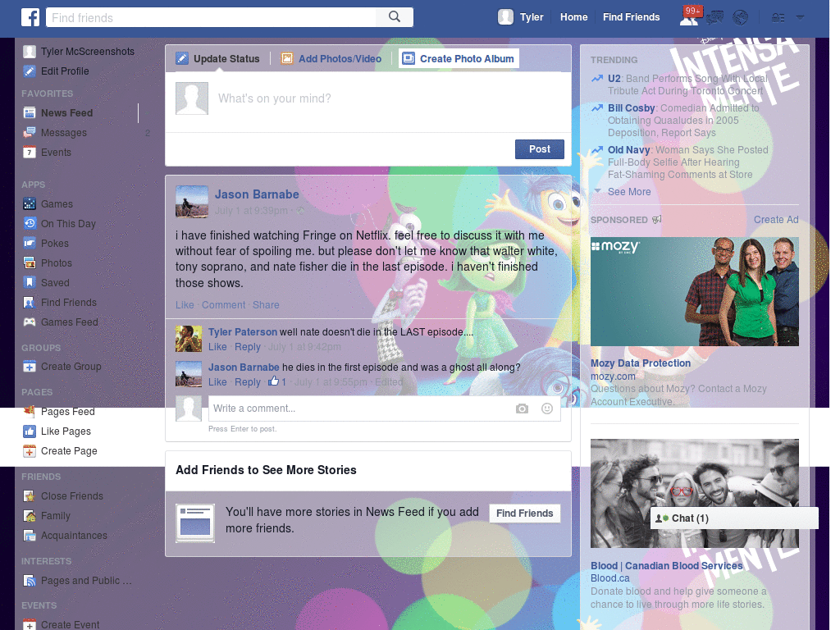Open the messages icon in top bar
Viewport: 840px width, 630px height.
pyautogui.click(x=714, y=18)
